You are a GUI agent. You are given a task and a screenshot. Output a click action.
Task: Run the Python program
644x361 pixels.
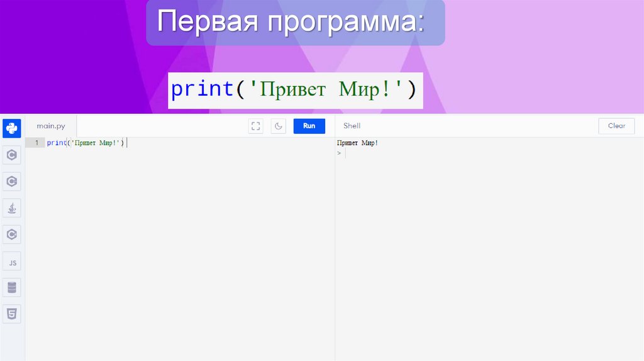click(309, 126)
